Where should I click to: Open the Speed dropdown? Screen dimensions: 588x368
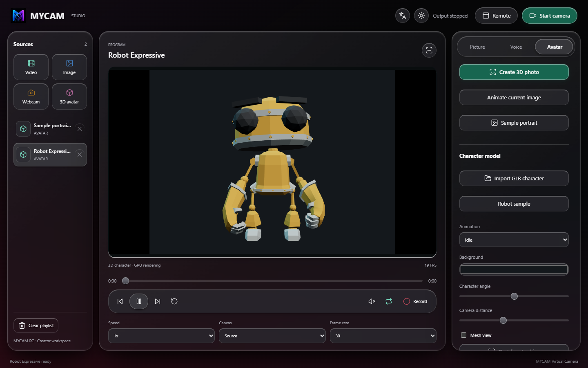pyautogui.click(x=161, y=336)
